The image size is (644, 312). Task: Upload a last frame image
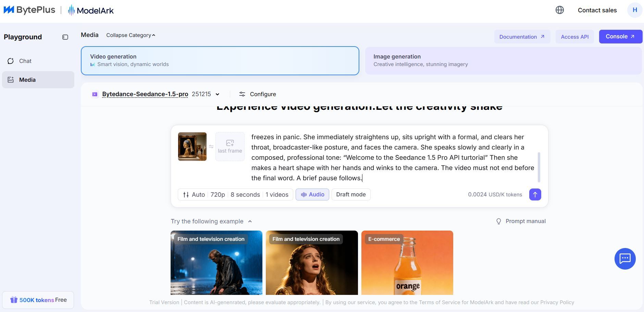click(230, 147)
